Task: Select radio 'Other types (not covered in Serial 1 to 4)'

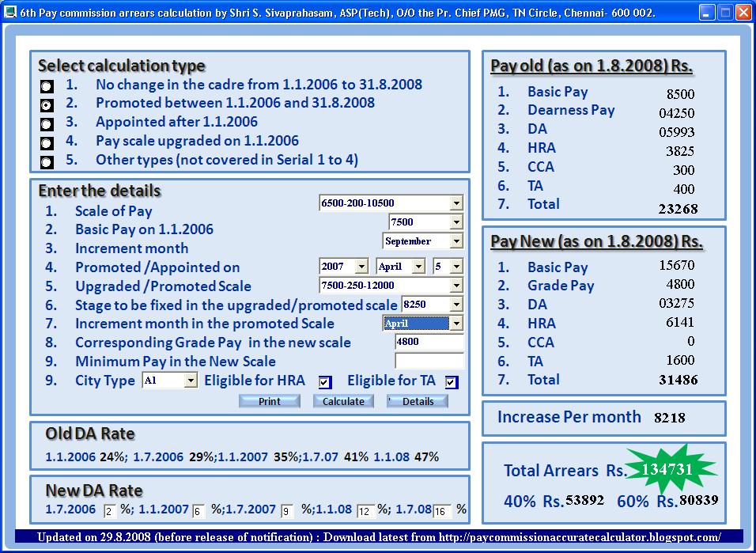Action: 47,161
